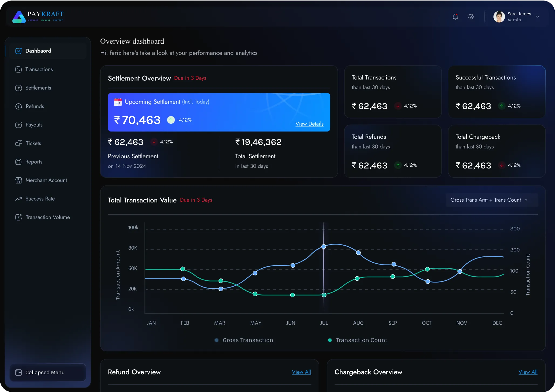
Task: Click the Reports chart icon
Action: click(18, 162)
